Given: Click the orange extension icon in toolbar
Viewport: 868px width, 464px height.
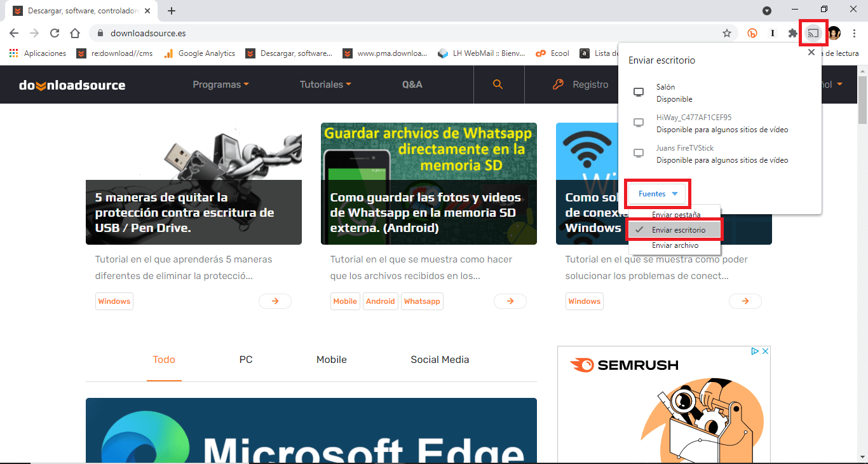Looking at the screenshot, I should [752, 33].
